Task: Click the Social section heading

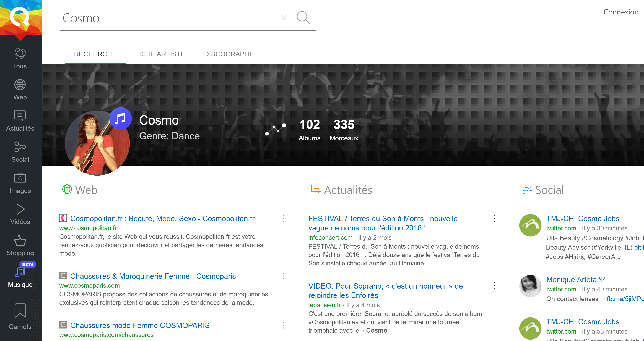Action: tap(549, 190)
